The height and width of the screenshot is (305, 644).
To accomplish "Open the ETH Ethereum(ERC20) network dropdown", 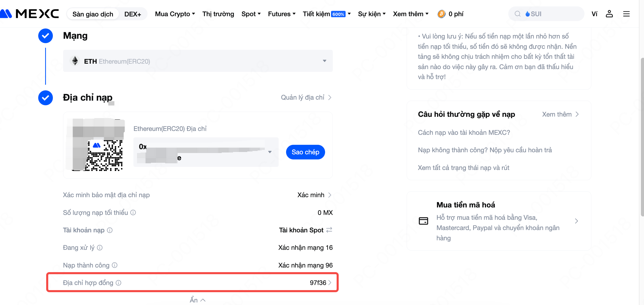I will tap(198, 61).
